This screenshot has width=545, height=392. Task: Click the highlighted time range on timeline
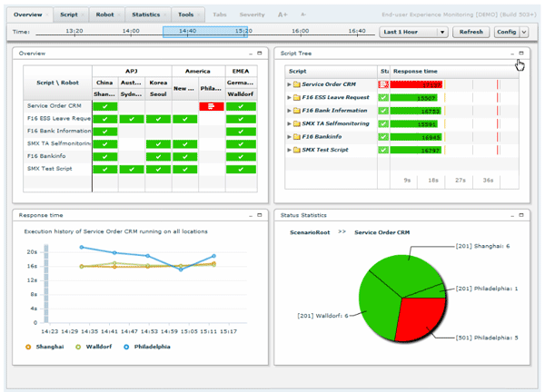pyautogui.click(x=205, y=32)
